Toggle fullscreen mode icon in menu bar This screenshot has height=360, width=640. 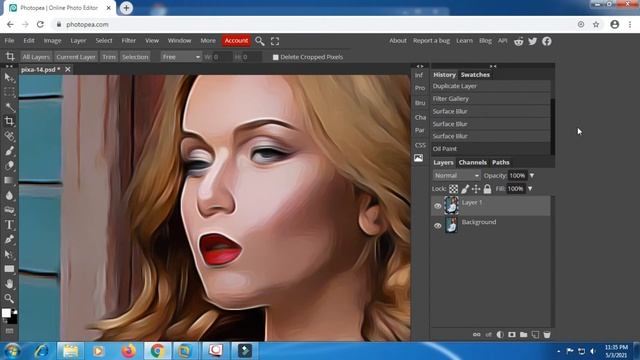click(275, 41)
